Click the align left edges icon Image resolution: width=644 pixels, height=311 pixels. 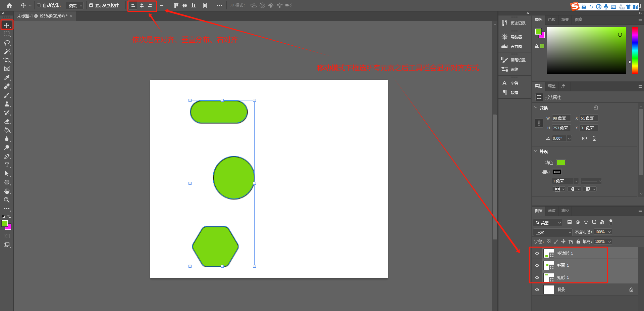tap(133, 5)
